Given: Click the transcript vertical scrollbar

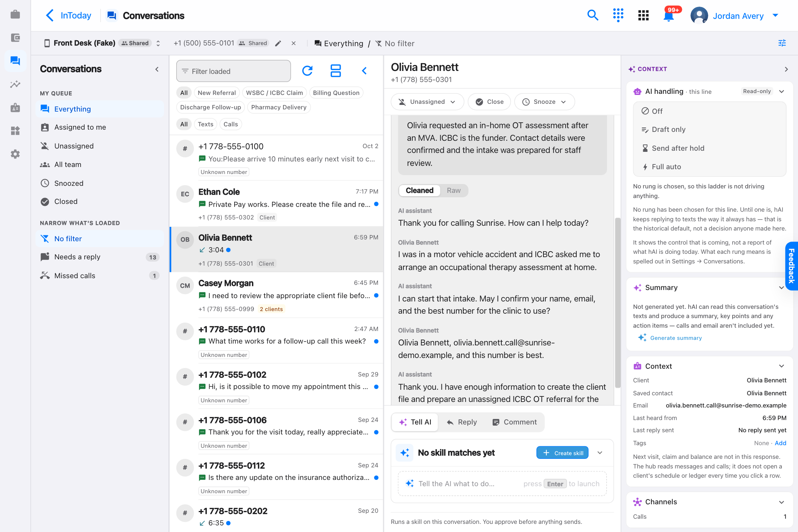Looking at the screenshot, I should click(x=618, y=303).
